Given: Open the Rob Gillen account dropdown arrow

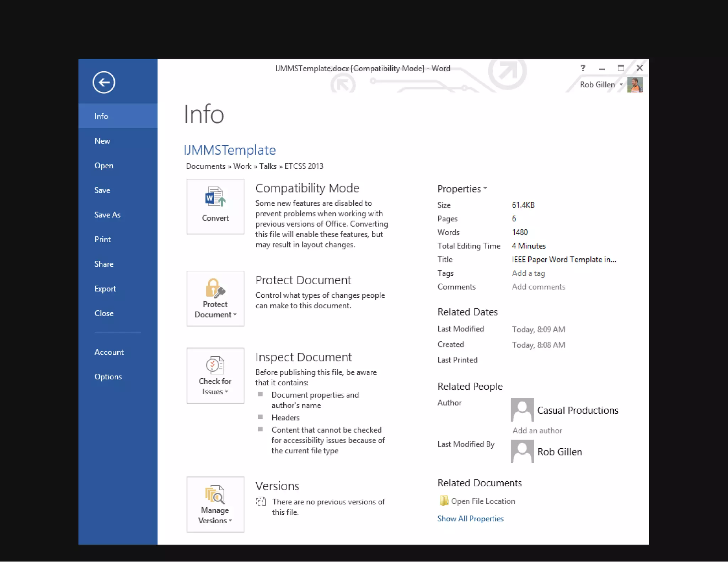Looking at the screenshot, I should click(621, 85).
